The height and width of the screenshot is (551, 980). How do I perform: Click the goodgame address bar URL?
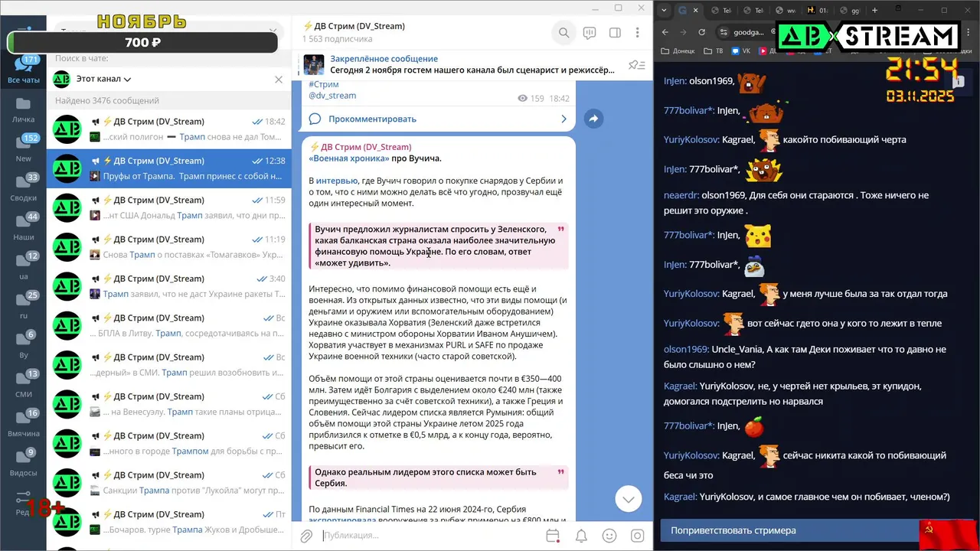[x=749, y=32]
